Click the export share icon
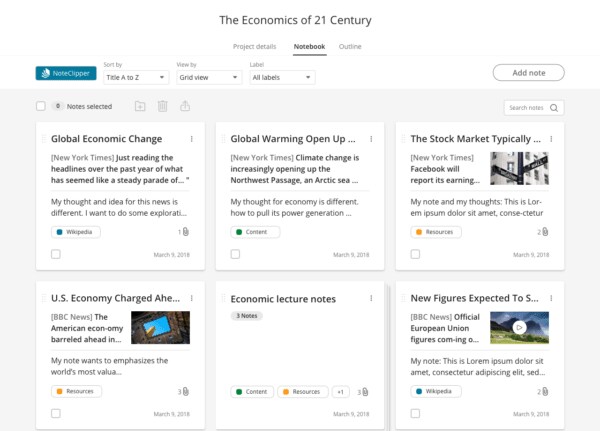 pyautogui.click(x=185, y=106)
